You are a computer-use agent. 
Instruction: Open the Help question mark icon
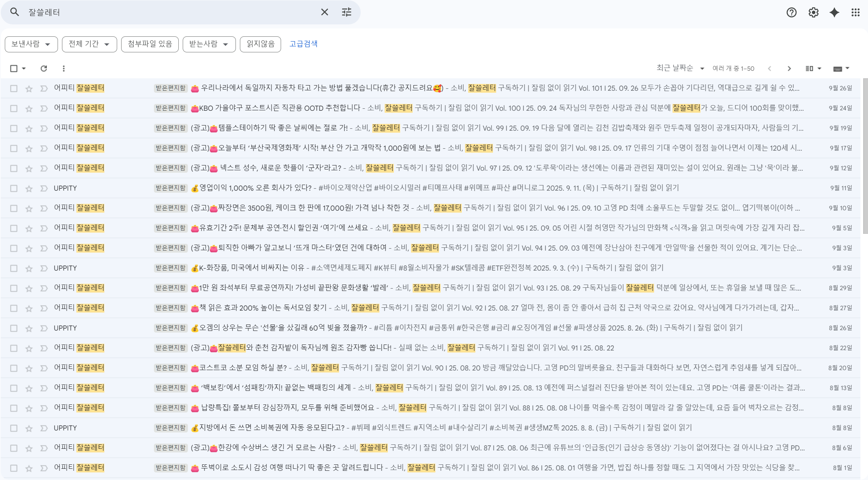point(791,12)
